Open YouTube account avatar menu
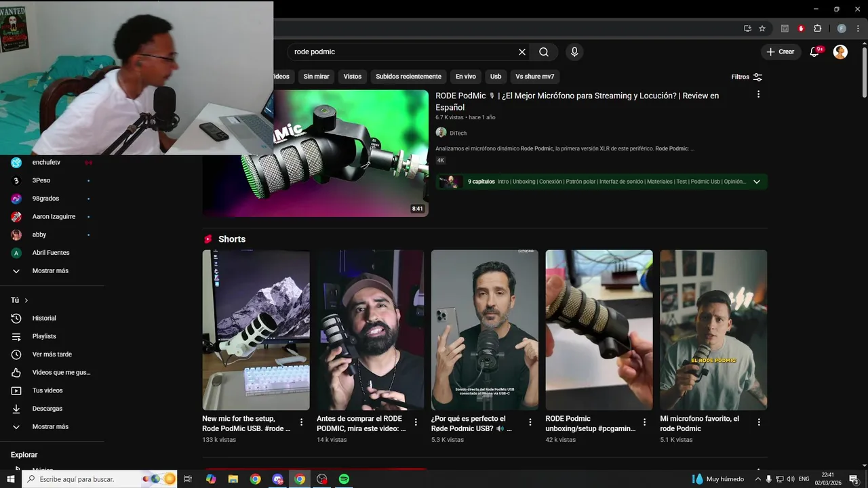 click(840, 52)
